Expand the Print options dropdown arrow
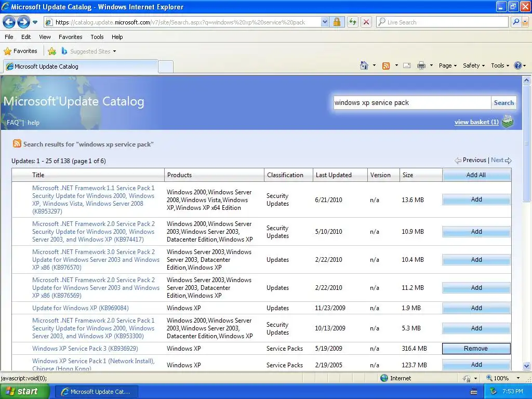Viewport: 532px width, 399px height. [x=431, y=65]
